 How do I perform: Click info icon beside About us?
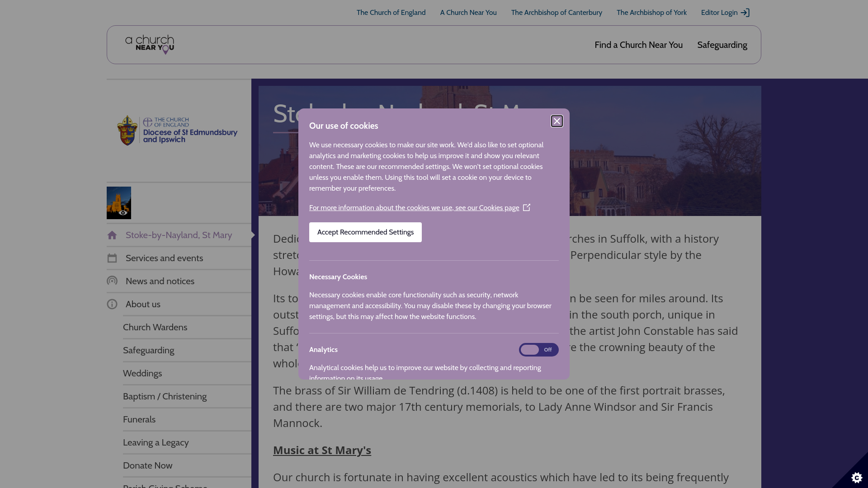coord(112,304)
